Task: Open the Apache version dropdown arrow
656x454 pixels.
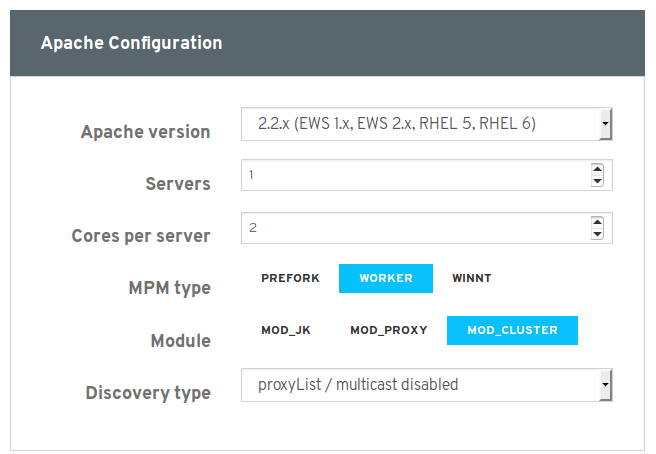Action: pos(605,124)
